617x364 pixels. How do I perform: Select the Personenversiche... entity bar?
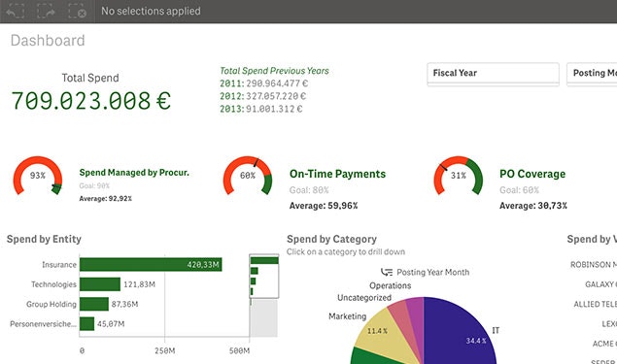pos(86,324)
